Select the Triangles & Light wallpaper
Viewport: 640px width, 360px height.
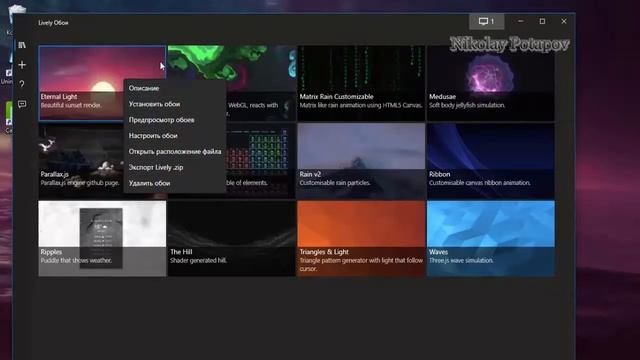coord(361,238)
